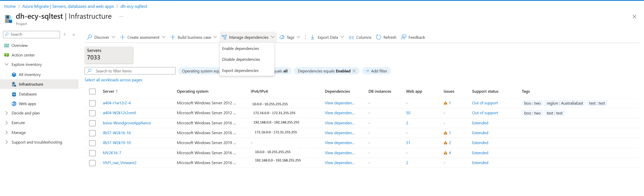This screenshot has width=644, height=196.
Task: Check the VM1_naz_Vmware2 row checkbox
Action: click(92, 163)
